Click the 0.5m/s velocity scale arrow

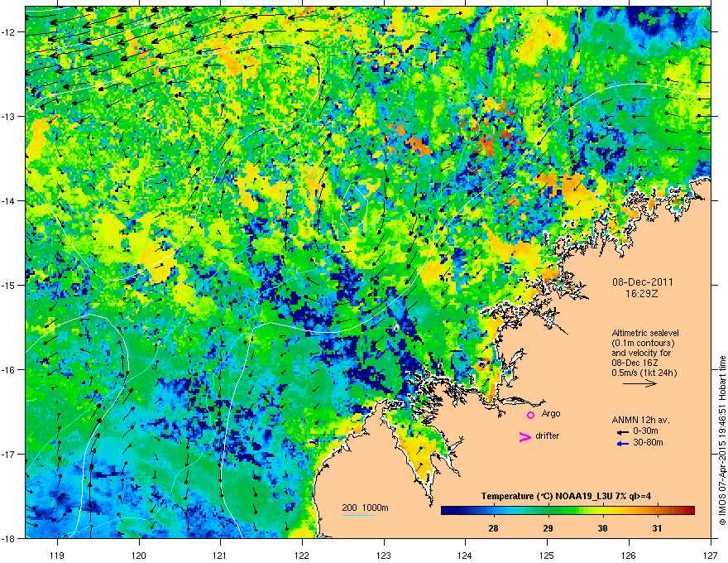click(639, 383)
